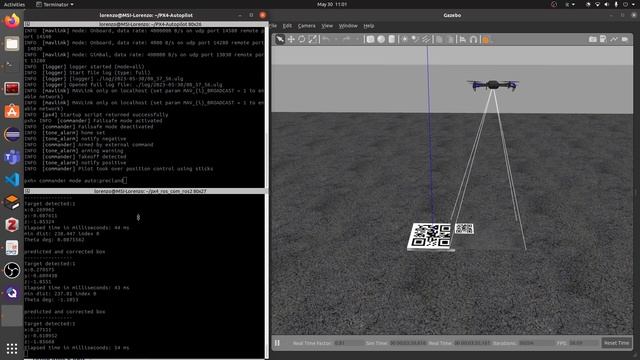The image size is (640, 360).
Task: Open the Edit menu in Gazebo
Action: pyautogui.click(x=287, y=26)
